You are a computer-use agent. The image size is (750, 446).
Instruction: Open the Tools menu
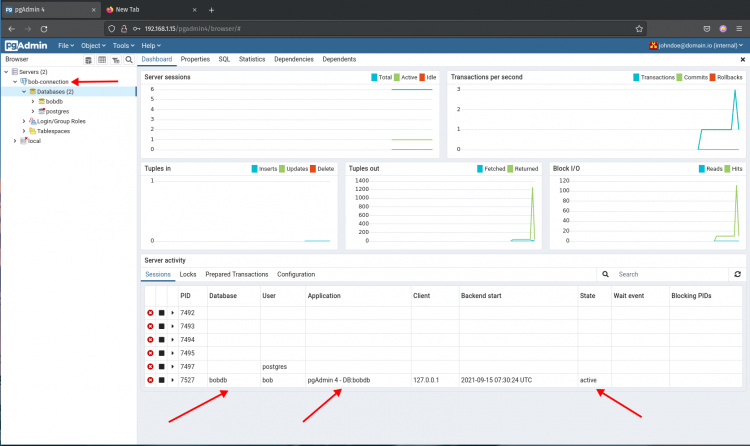pos(122,45)
